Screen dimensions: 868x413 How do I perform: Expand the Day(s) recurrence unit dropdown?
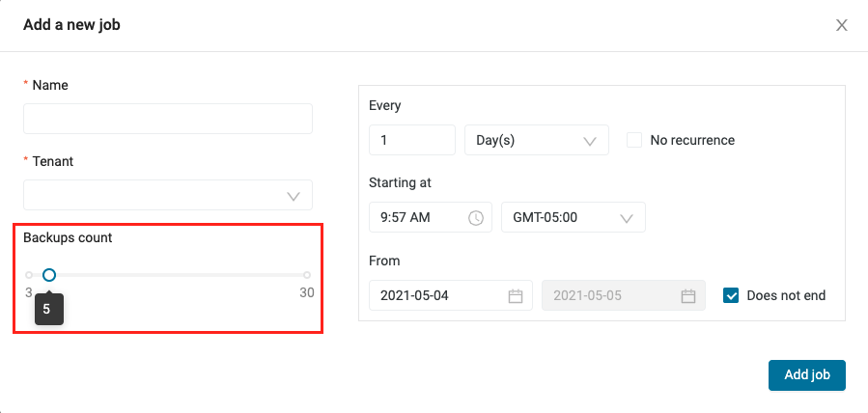coord(537,140)
